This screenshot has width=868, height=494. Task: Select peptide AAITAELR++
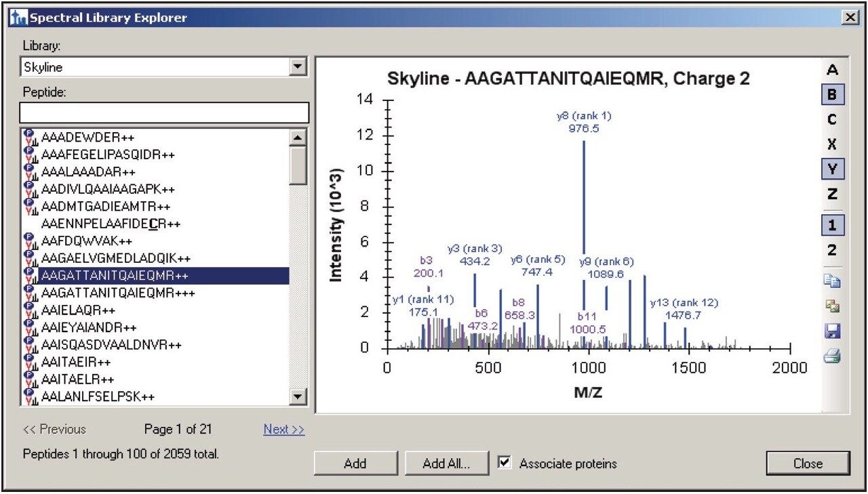(x=77, y=379)
